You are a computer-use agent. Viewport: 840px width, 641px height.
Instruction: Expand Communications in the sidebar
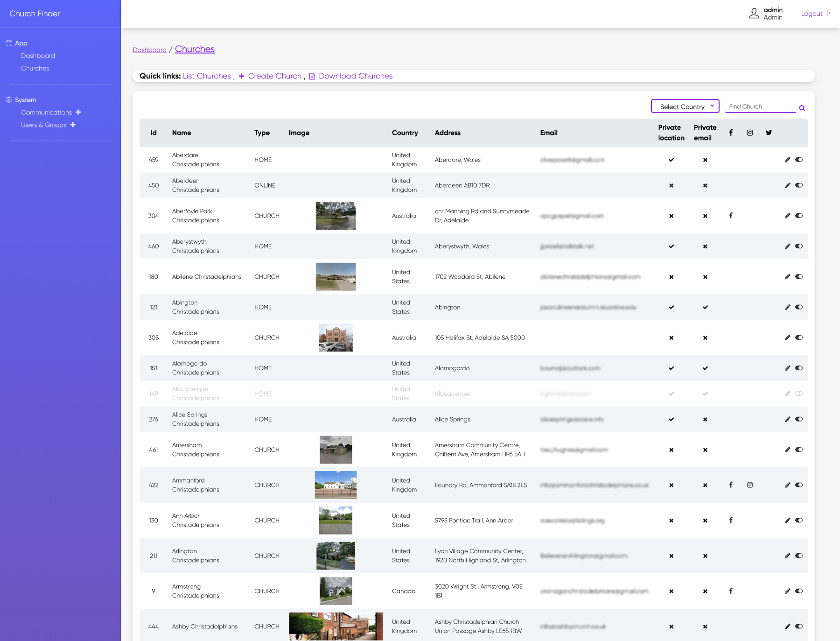(78, 112)
